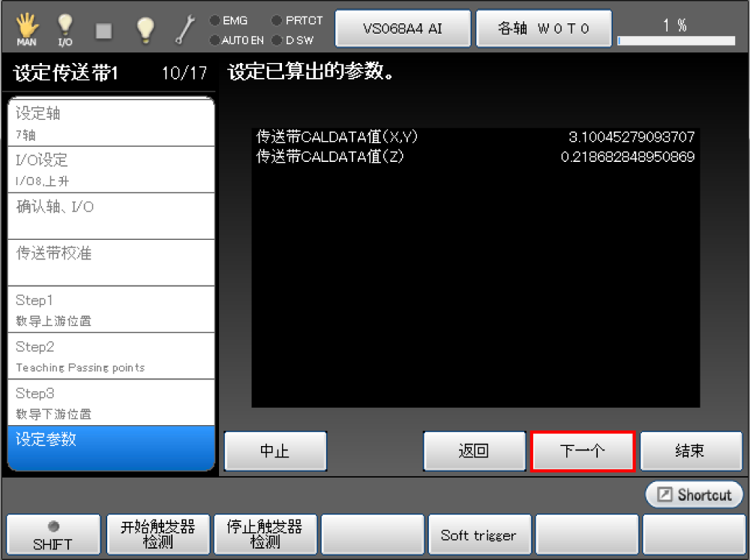Click the value 3.10045279093707

click(631, 137)
